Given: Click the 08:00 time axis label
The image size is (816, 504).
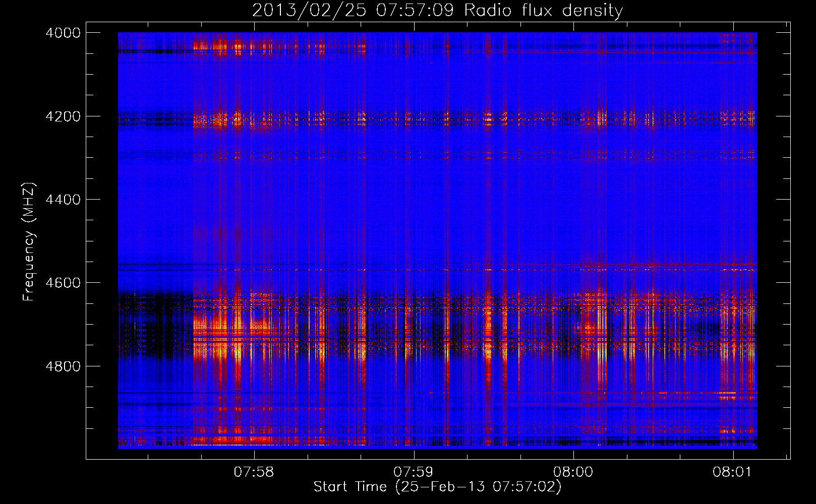Looking at the screenshot, I should point(573,472).
